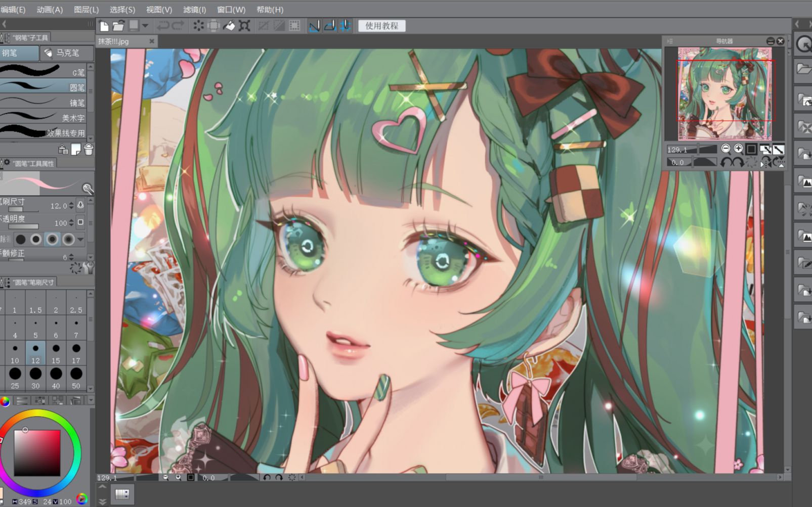Click the tool property wrench settings icon
This screenshot has width=812, height=507.
click(89, 268)
